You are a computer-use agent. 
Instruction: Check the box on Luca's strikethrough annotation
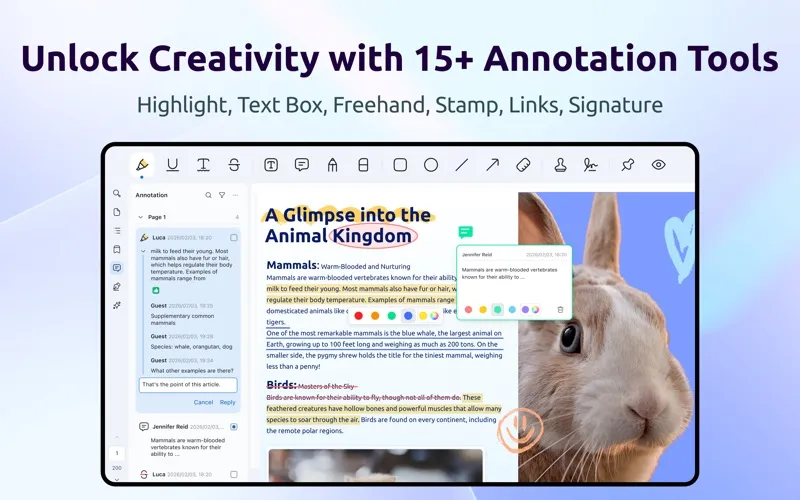(x=234, y=474)
